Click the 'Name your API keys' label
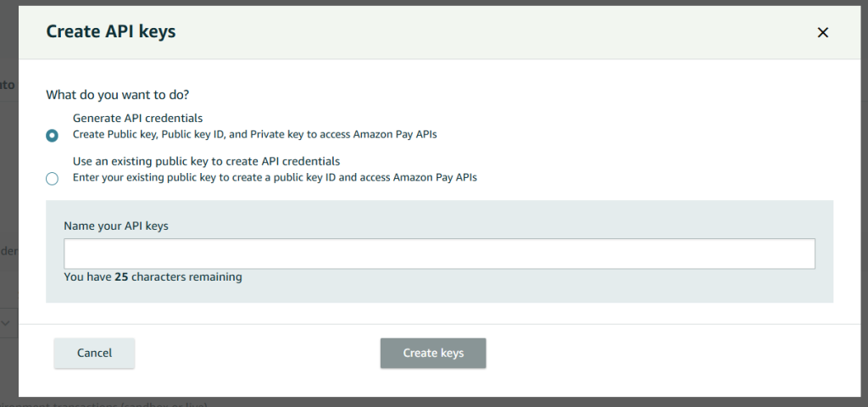 tap(116, 226)
